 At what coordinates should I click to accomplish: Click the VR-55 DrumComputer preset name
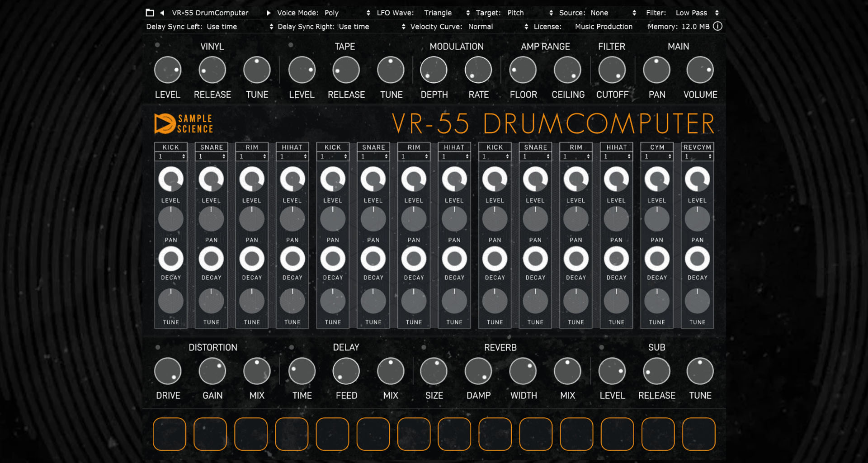click(210, 13)
